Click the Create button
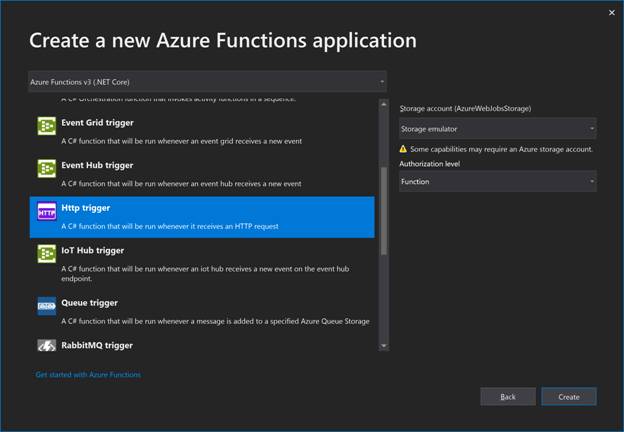Viewport: 624px width, 432px height. tap(569, 397)
